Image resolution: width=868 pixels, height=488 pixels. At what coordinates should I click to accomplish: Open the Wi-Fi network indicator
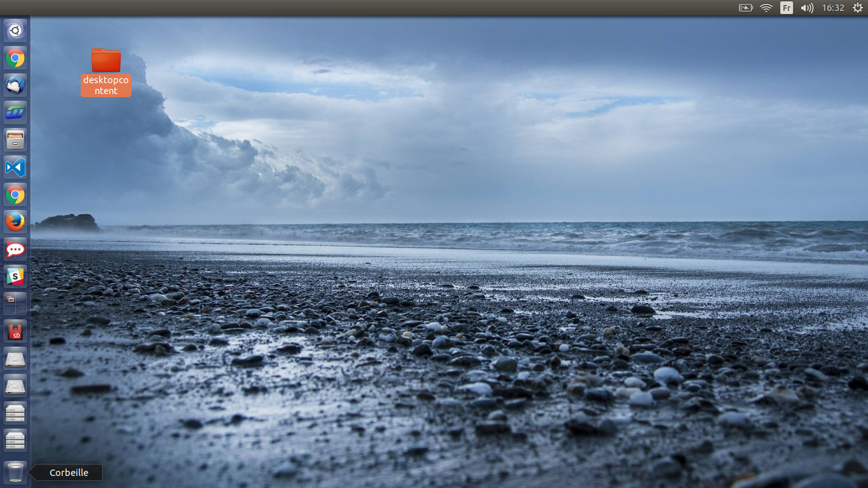click(766, 8)
